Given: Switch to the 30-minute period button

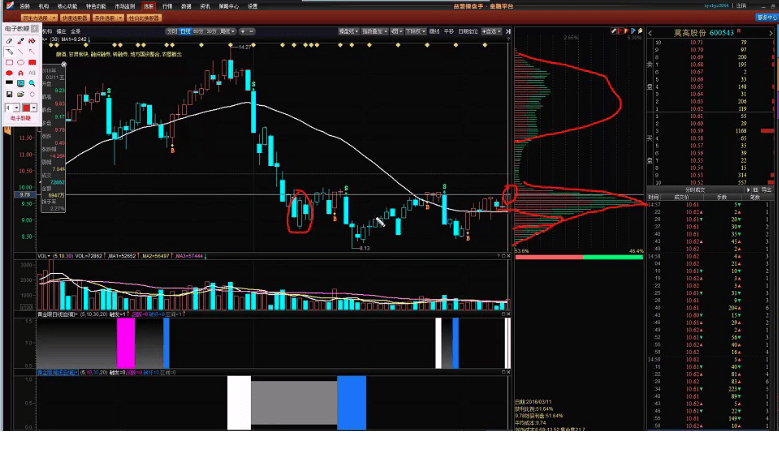Looking at the screenshot, I should click(212, 31).
